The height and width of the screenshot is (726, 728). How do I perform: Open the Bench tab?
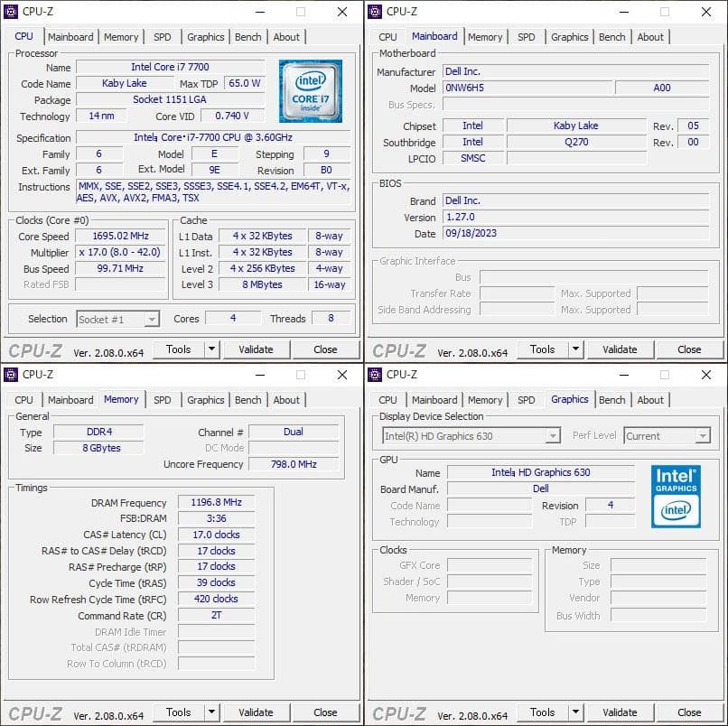[x=249, y=37]
